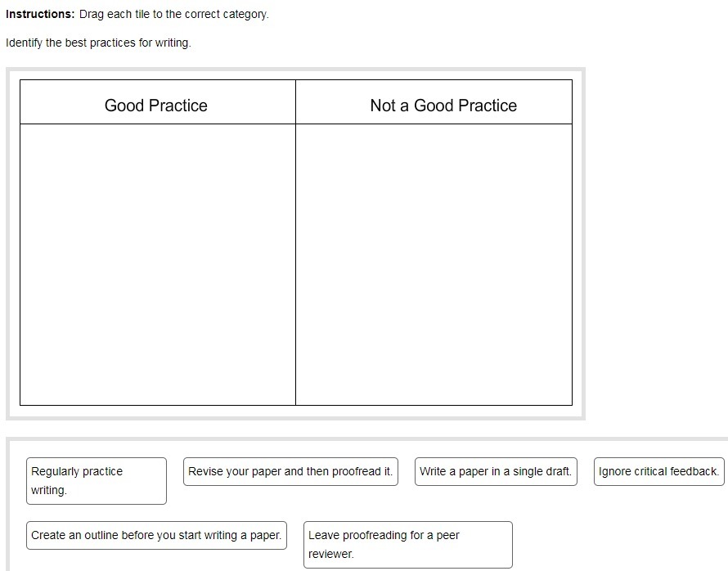The height and width of the screenshot is (571, 728).
Task: Click the "Create an outline" tile
Action: (x=156, y=536)
